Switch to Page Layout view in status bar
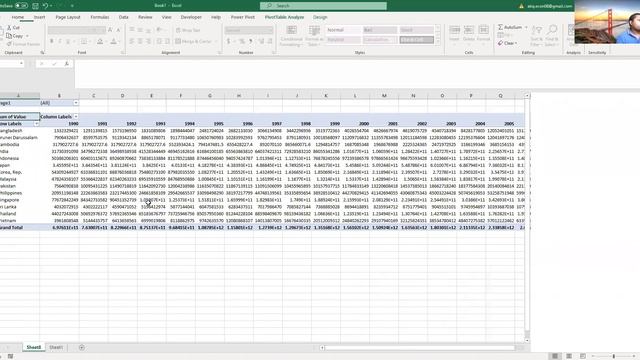Viewport: 640px width, 360px height. point(569,356)
